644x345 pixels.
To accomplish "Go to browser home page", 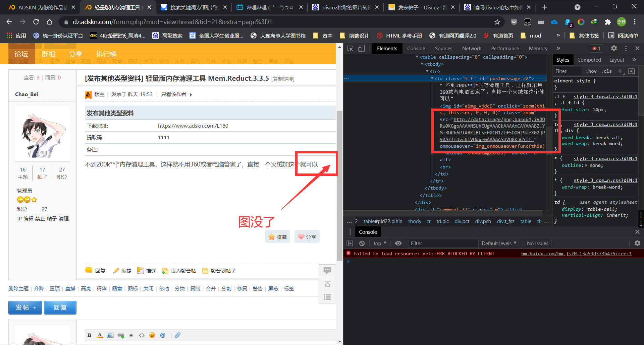I will 49,22.
